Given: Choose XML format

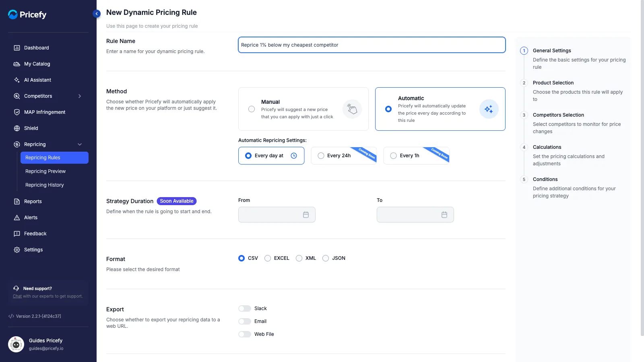Looking at the screenshot, I should point(299,258).
